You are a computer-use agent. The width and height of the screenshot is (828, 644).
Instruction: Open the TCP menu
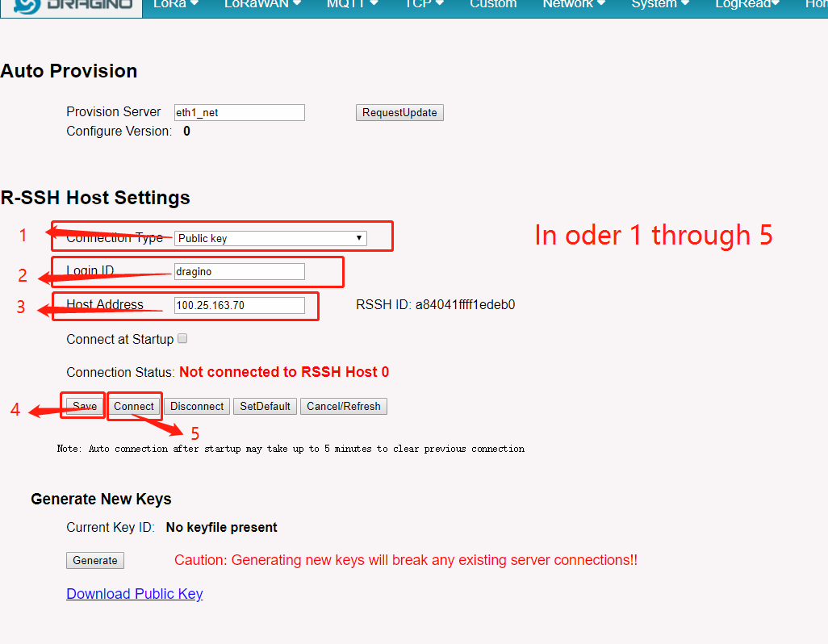tap(424, 4)
